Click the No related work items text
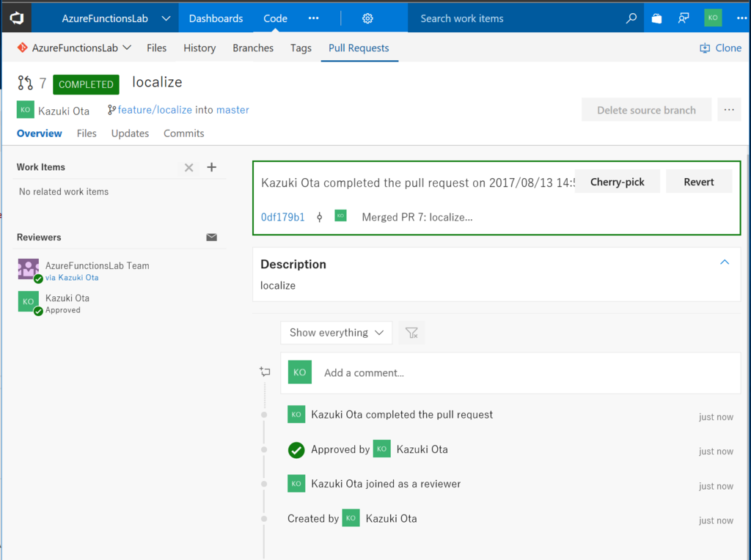 [64, 192]
